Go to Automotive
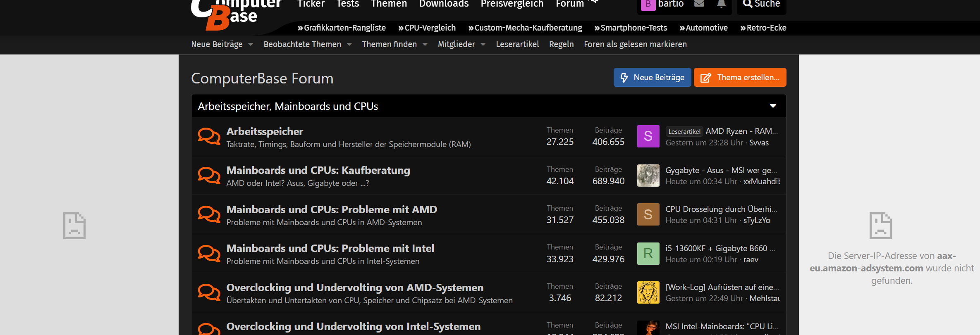 point(703,28)
